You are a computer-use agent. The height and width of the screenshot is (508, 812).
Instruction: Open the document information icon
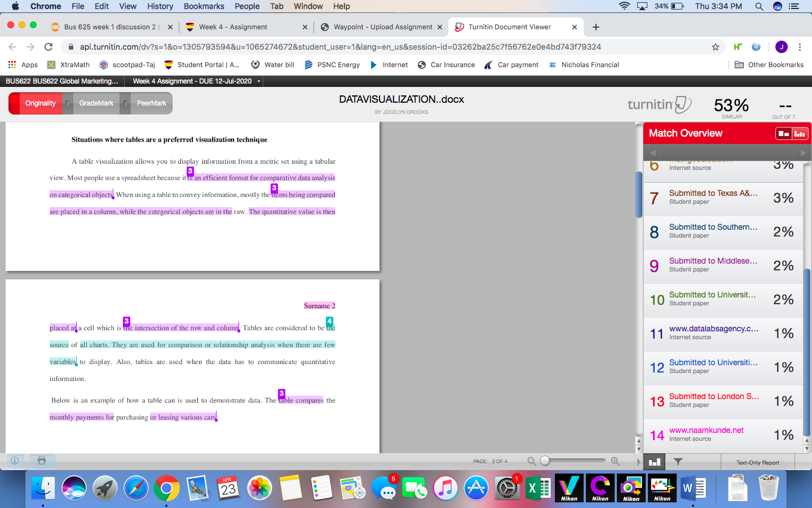[15, 461]
